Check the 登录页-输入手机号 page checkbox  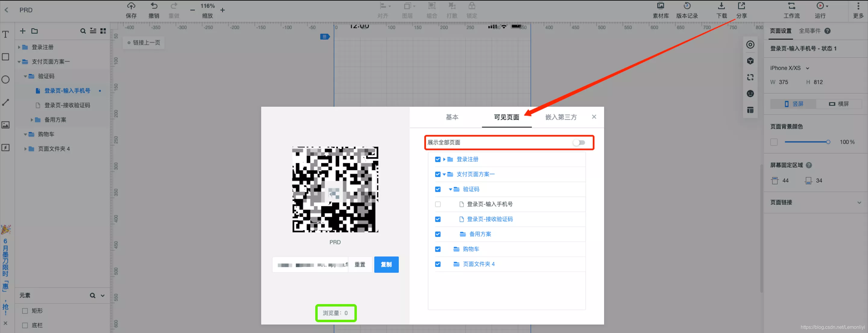(438, 204)
